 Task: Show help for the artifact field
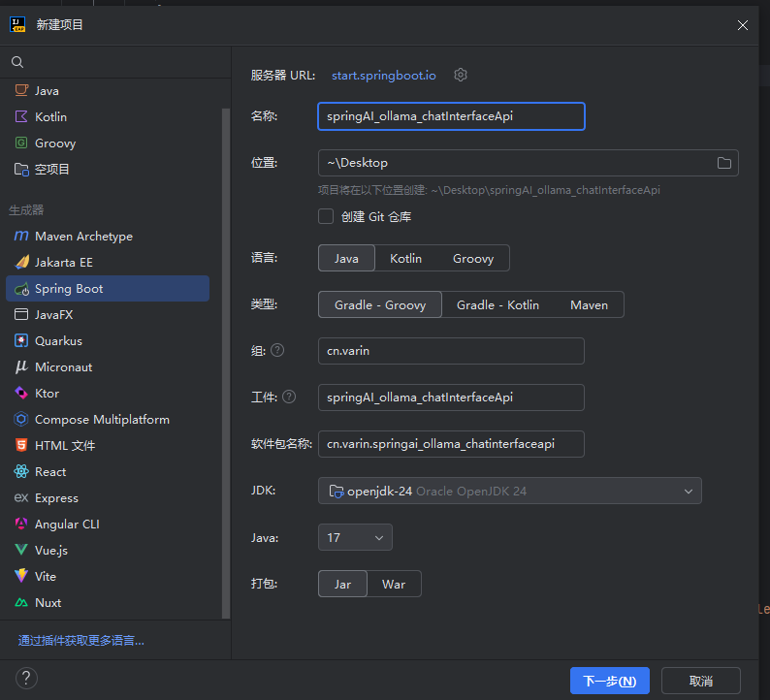pyautogui.click(x=289, y=397)
